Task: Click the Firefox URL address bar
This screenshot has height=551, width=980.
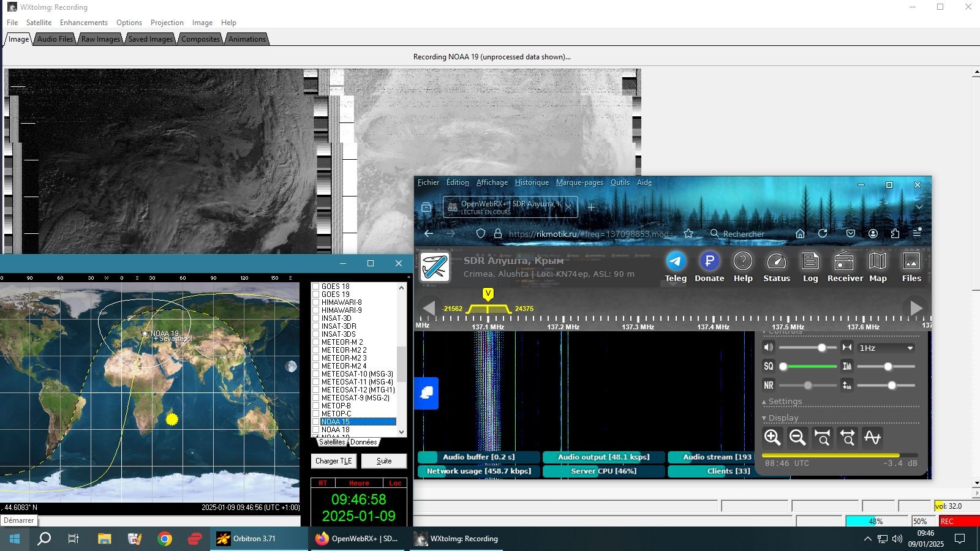Action: coord(591,233)
